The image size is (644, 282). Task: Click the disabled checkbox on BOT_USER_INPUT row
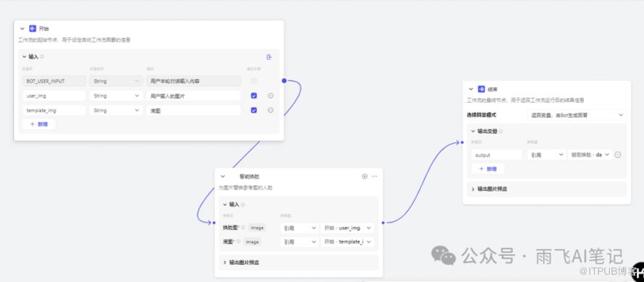click(254, 81)
